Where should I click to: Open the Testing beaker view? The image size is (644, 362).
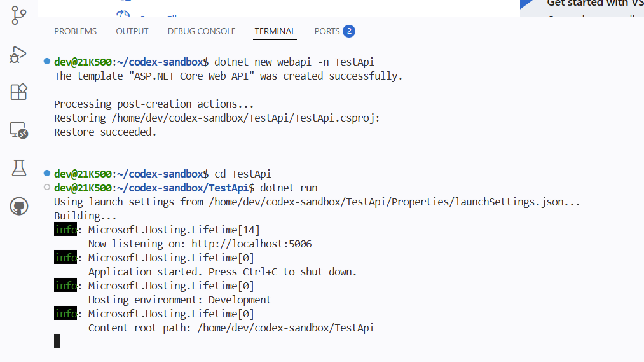[18, 168]
